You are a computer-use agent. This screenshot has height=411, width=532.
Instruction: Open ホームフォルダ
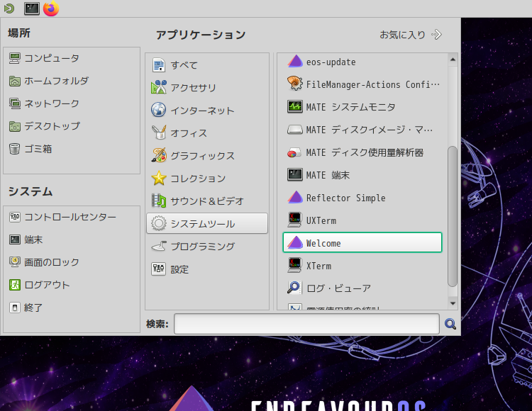72,81
